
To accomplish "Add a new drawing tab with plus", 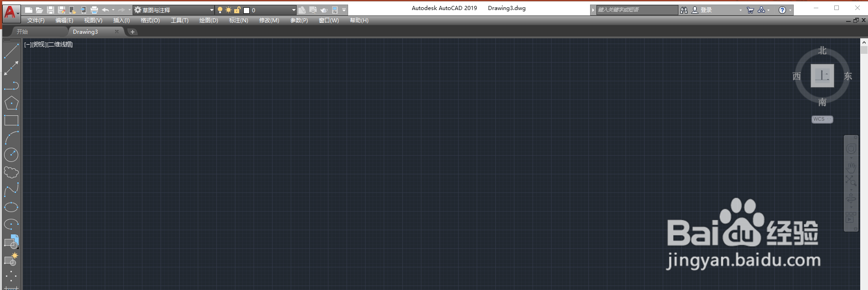I will [133, 32].
